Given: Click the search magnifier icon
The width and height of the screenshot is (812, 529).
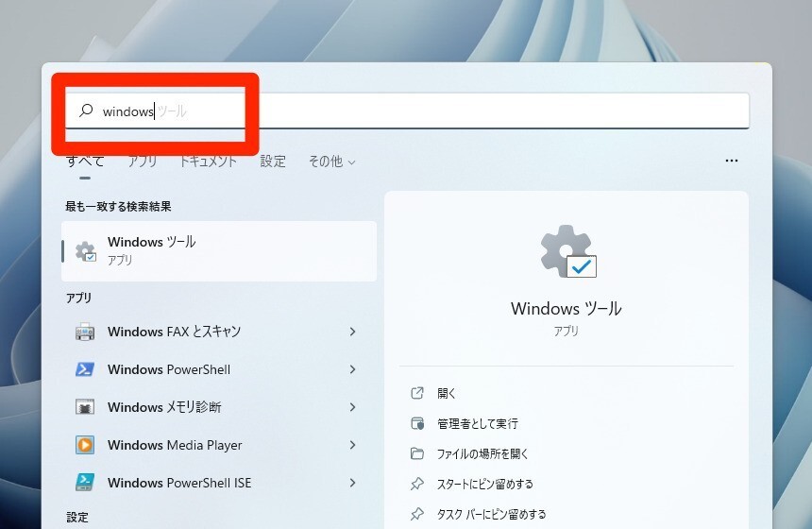Looking at the screenshot, I should pyautogui.click(x=86, y=110).
